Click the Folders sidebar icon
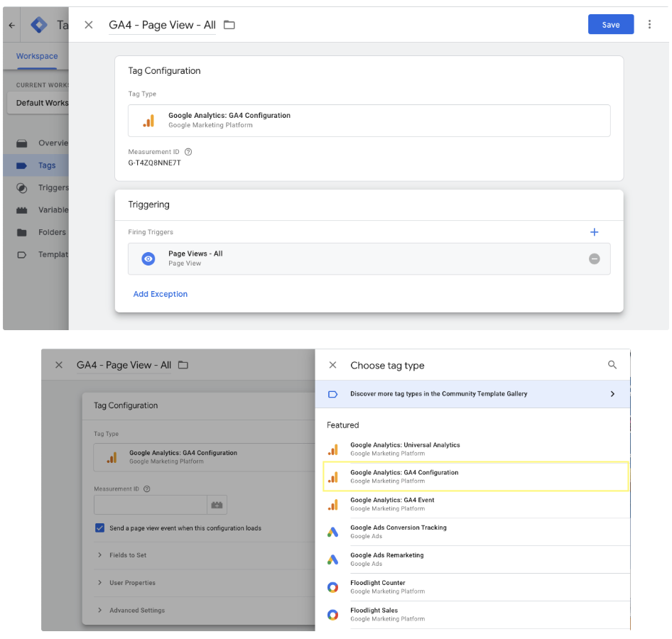672x639 pixels. 22,233
